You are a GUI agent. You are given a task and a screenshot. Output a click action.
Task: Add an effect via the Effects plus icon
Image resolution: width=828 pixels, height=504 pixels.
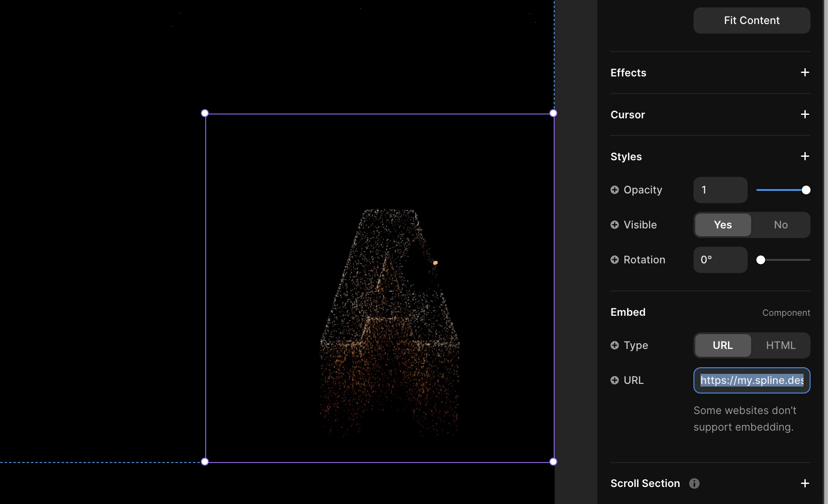[x=805, y=72]
